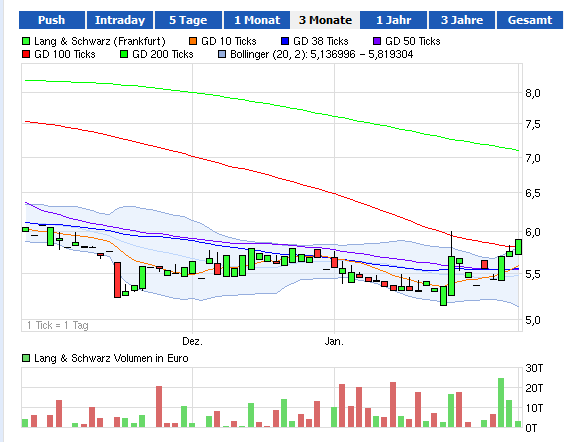Click the 20T volume axis label
565x442 pixels.
[x=534, y=388]
